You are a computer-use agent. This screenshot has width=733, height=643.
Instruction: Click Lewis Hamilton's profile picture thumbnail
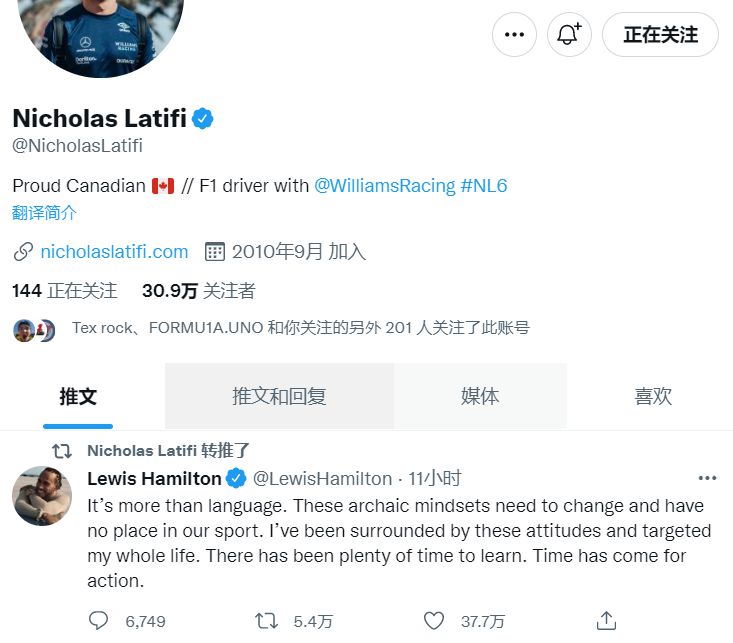click(42, 496)
